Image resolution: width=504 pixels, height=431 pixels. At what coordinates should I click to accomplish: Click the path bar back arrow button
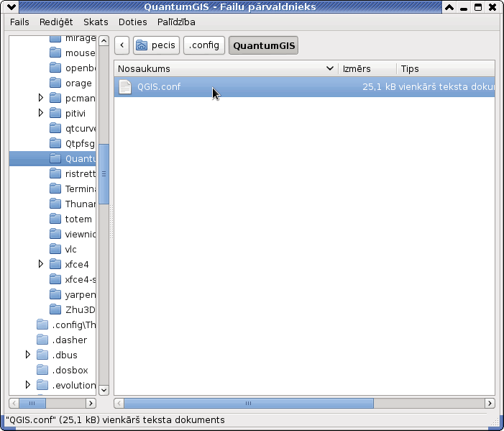tap(122, 45)
